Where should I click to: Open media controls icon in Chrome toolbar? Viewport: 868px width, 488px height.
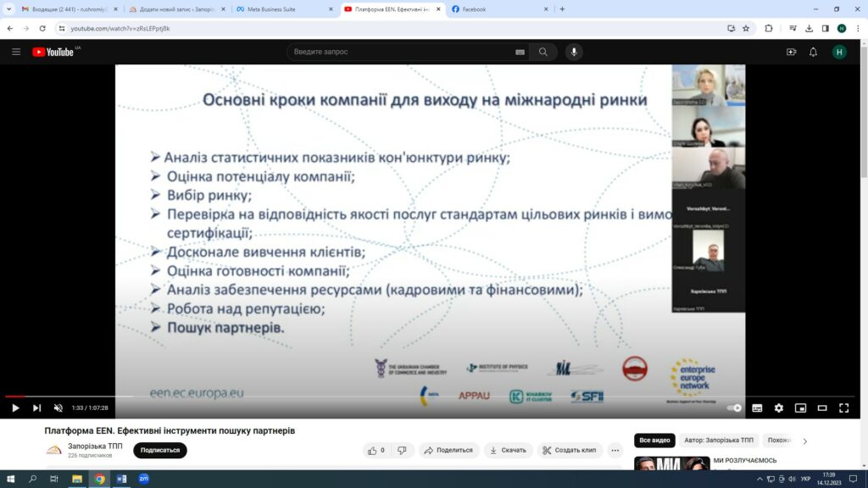pyautogui.click(x=793, y=28)
